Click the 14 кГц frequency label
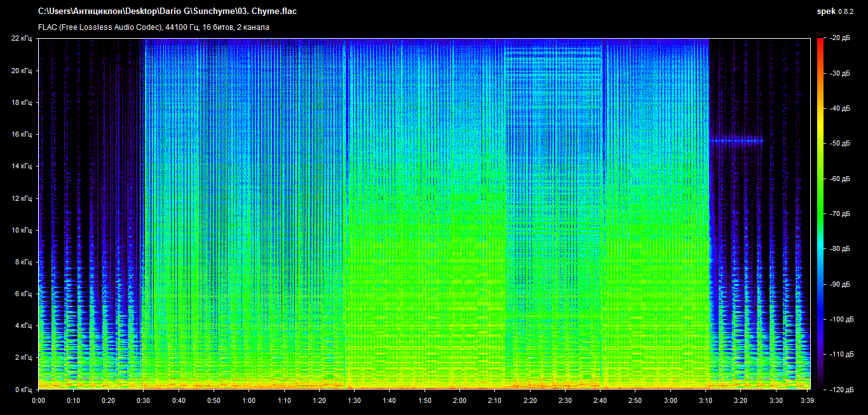This screenshot has height=415, width=868. tap(23, 166)
